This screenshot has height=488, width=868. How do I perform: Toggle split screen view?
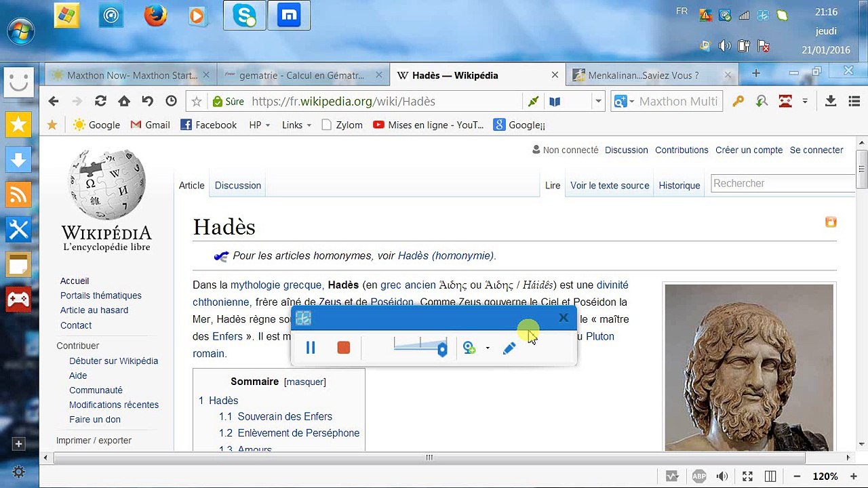(770, 476)
